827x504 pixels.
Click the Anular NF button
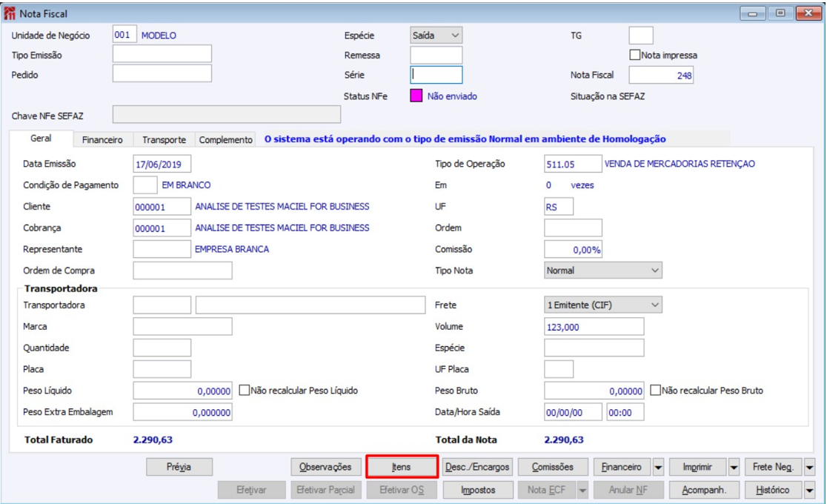[x=628, y=490]
